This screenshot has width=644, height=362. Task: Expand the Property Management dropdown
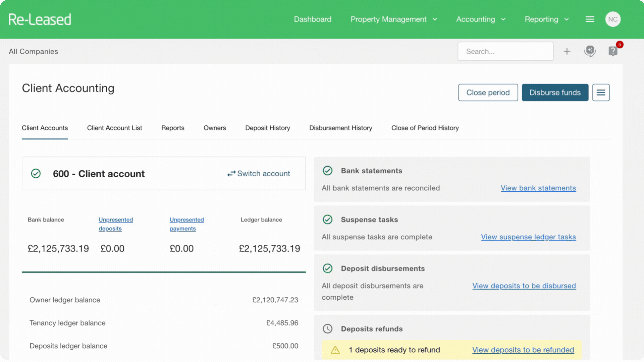click(394, 19)
